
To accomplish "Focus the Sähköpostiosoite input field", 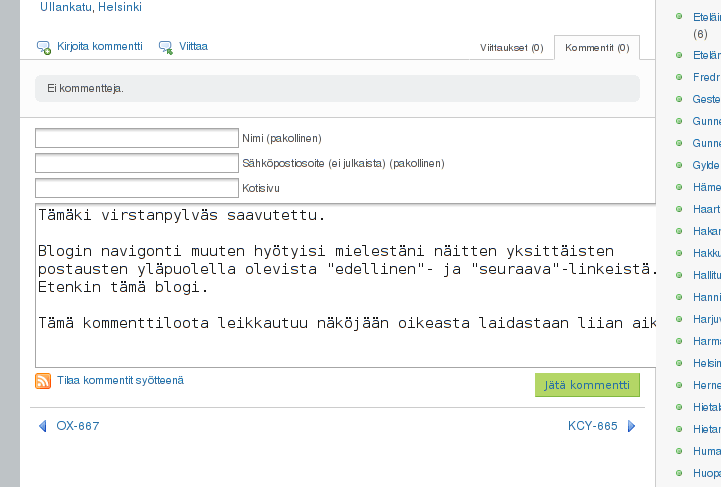I will [x=137, y=163].
